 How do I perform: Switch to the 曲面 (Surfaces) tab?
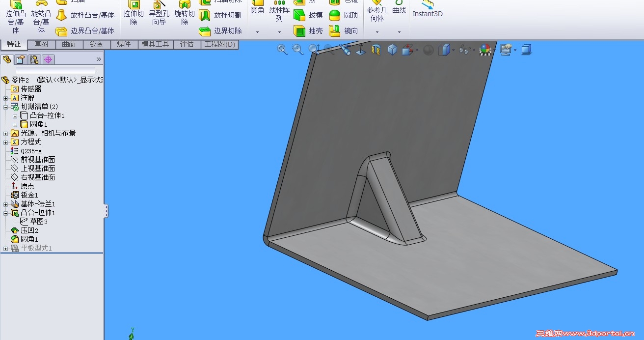(x=69, y=44)
